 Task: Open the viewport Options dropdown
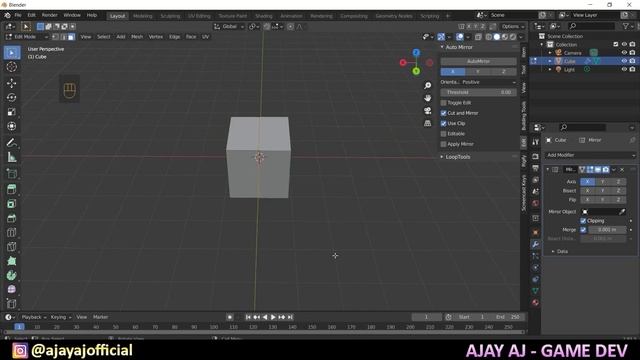tap(513, 27)
